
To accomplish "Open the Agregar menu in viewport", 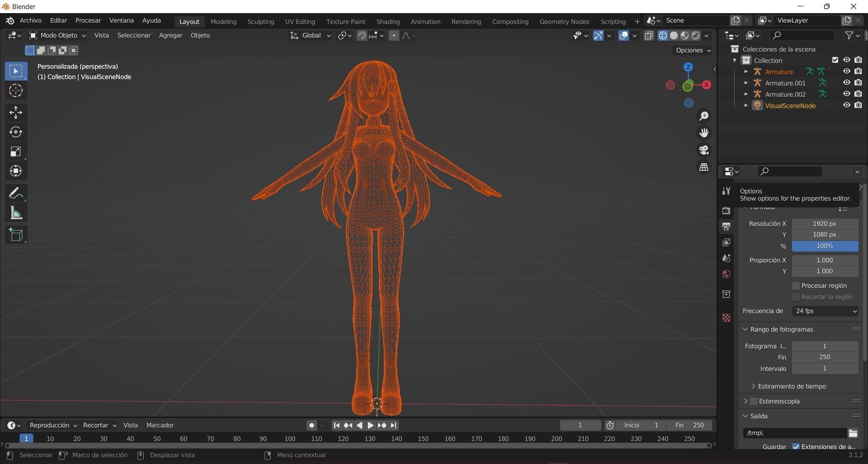I will (x=170, y=35).
